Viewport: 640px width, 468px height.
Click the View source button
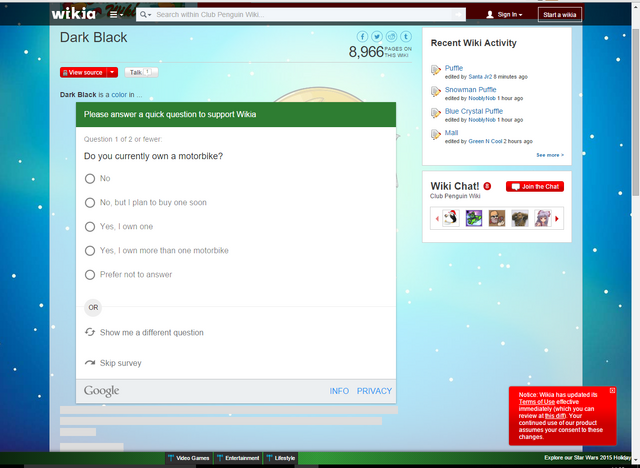pos(83,73)
